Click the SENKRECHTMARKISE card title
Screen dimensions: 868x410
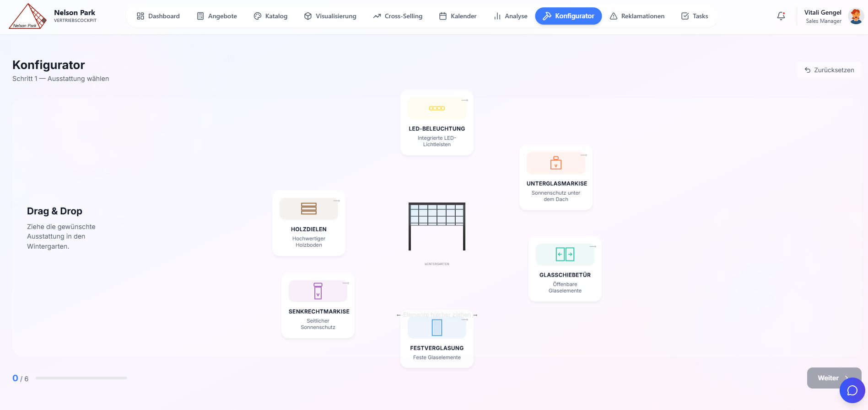pyautogui.click(x=319, y=312)
